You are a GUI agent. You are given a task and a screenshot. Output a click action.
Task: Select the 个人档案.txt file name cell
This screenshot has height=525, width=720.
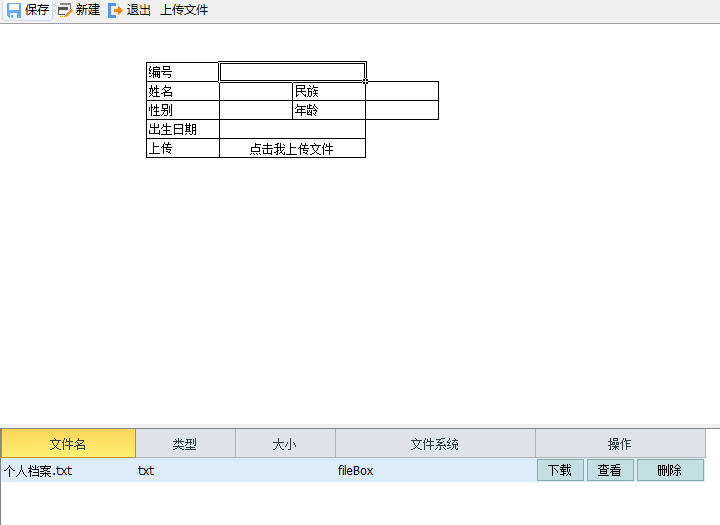68,470
